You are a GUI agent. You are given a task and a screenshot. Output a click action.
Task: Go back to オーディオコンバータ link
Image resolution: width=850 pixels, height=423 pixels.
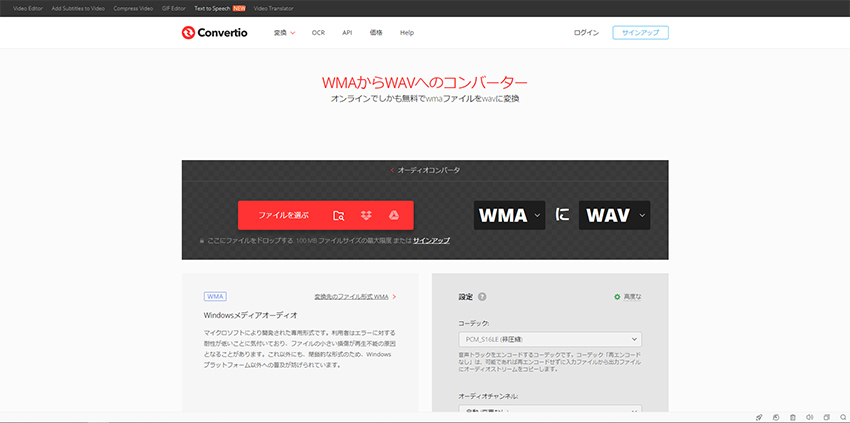pos(429,170)
